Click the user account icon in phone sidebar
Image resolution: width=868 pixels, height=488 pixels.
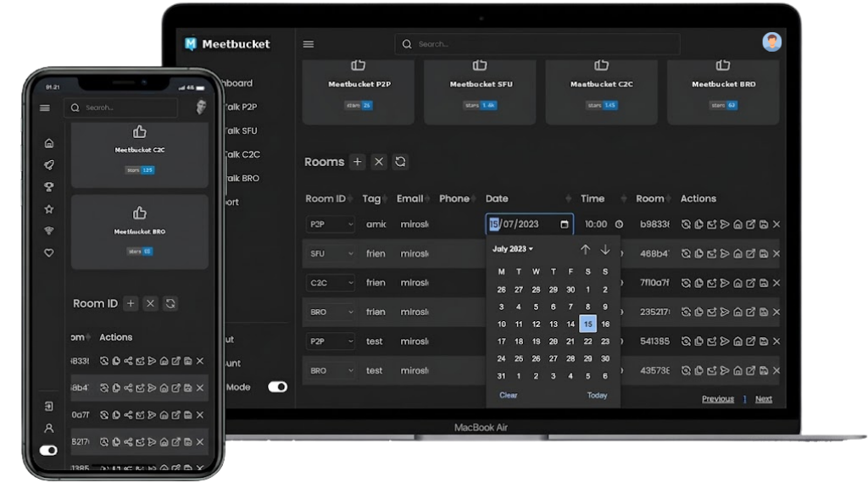point(48,428)
